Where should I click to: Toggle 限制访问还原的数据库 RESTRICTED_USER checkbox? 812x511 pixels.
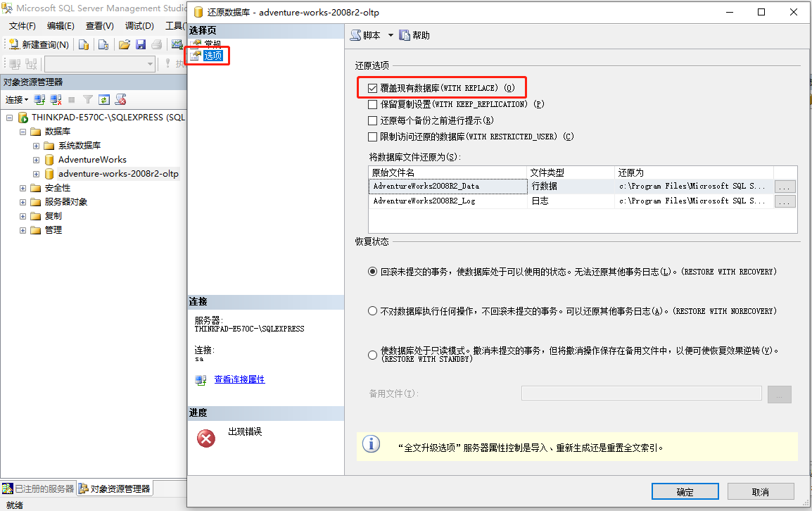372,137
